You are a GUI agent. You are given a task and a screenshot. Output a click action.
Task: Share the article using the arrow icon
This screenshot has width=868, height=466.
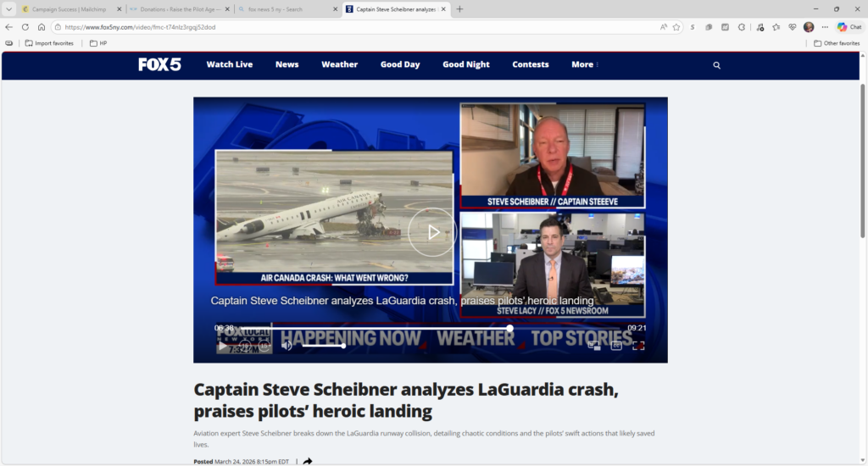[307, 461]
